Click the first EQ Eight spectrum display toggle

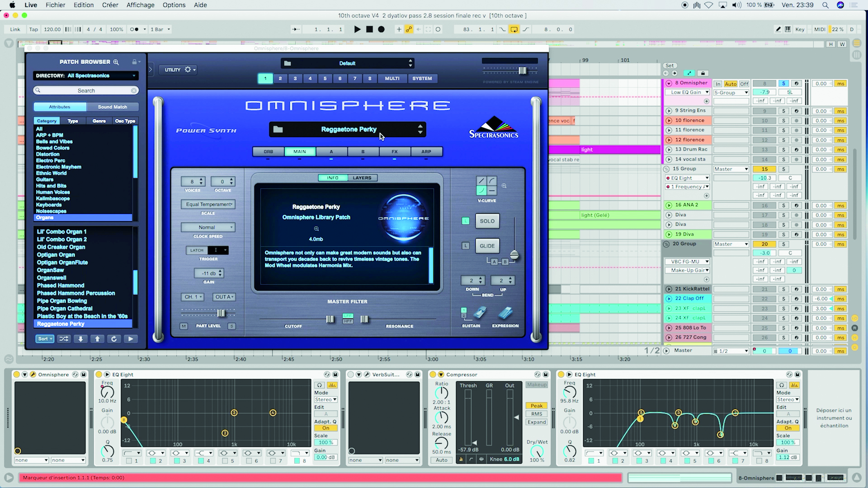click(x=332, y=385)
